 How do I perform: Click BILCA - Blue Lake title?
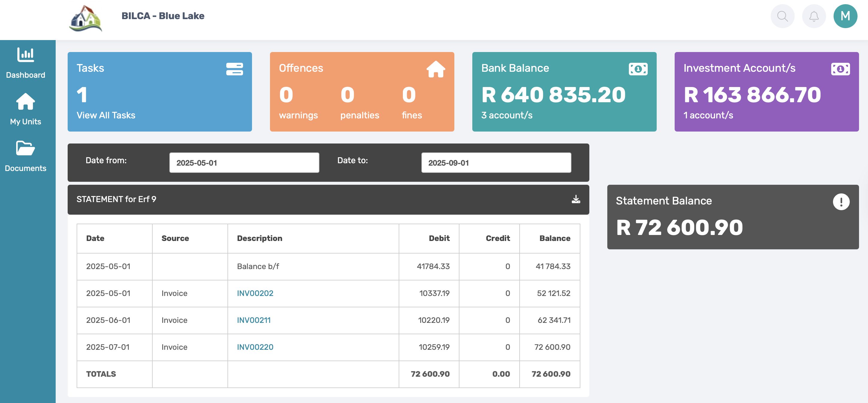(163, 16)
